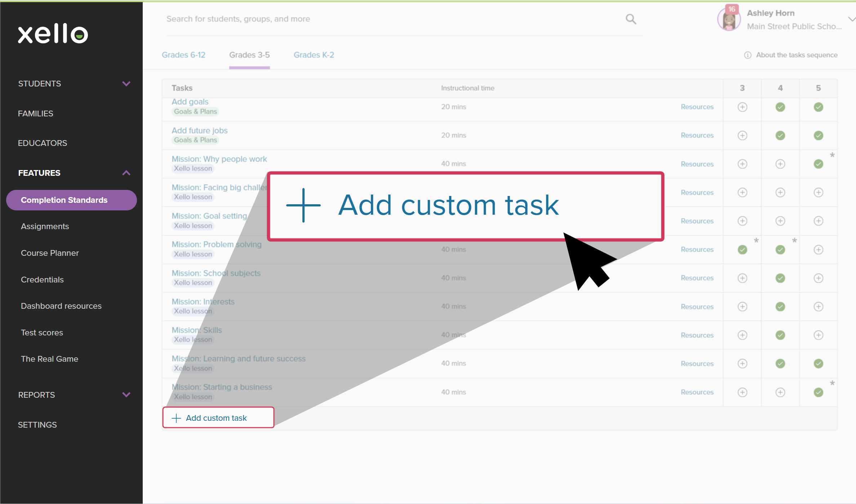Collapse the Features section chevron
856x504 pixels.
(x=126, y=173)
